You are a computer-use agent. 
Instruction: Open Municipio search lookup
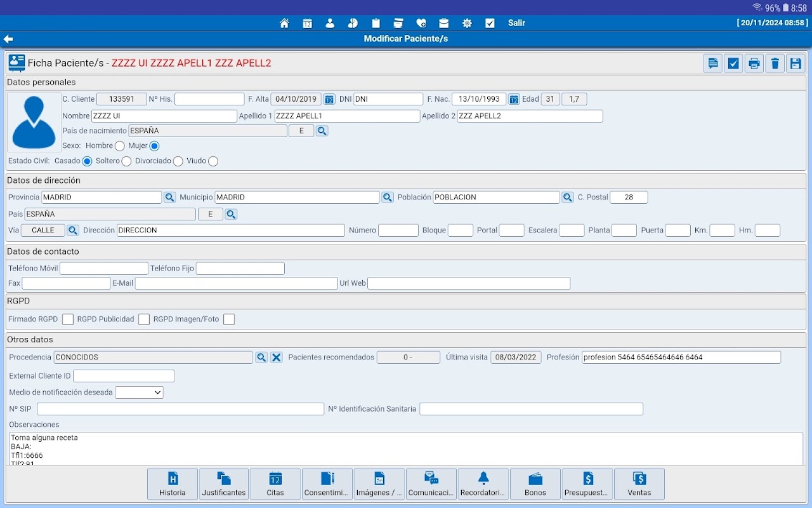click(387, 197)
